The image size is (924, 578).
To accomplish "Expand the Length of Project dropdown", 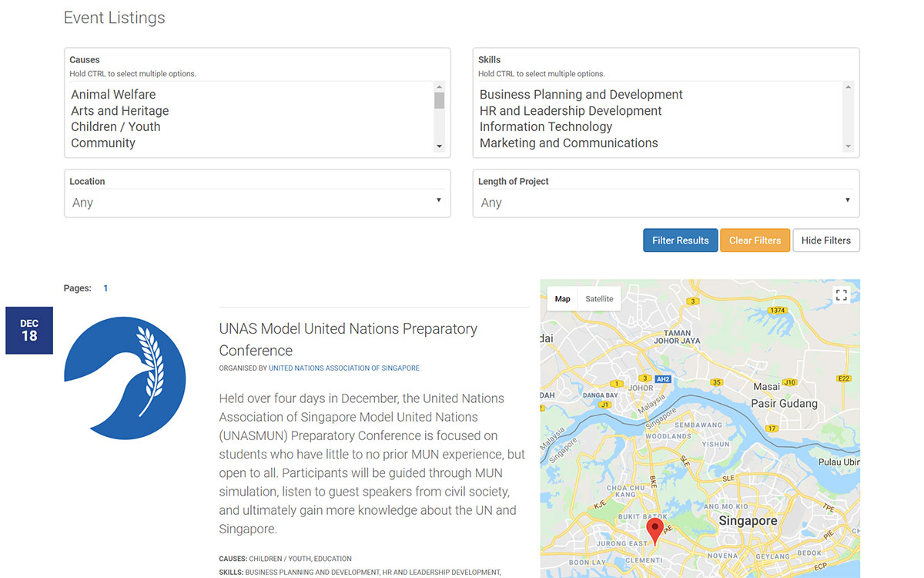I will tap(665, 202).
